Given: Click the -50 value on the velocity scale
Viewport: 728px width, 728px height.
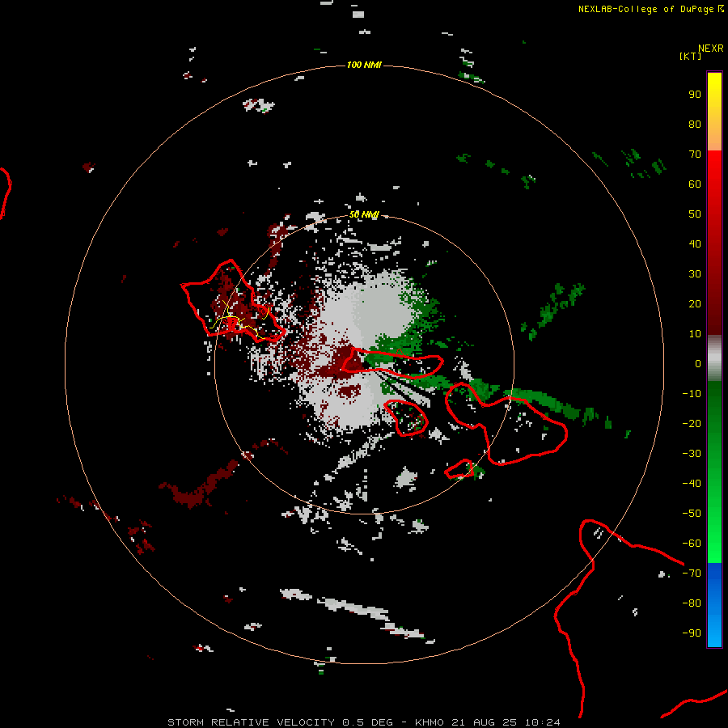Looking at the screenshot, I should click(692, 514).
